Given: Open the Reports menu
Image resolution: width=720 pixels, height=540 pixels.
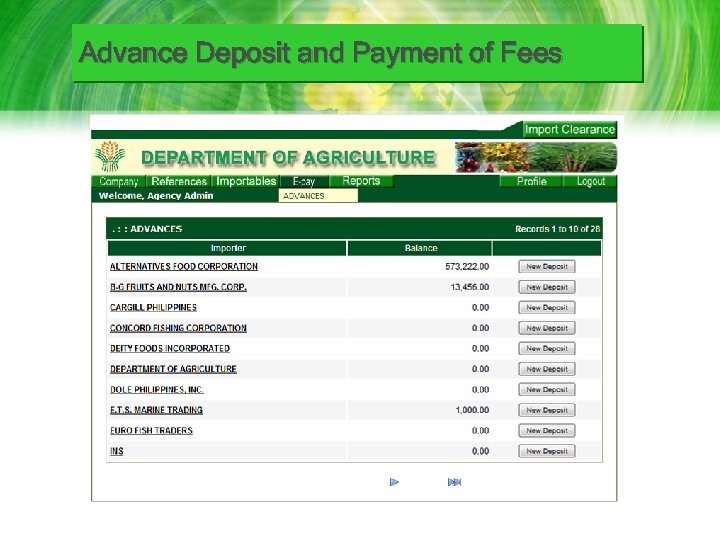Looking at the screenshot, I should tap(361, 181).
